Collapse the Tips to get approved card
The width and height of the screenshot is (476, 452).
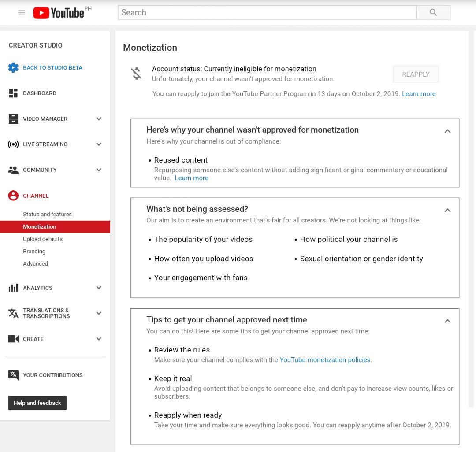click(x=447, y=321)
